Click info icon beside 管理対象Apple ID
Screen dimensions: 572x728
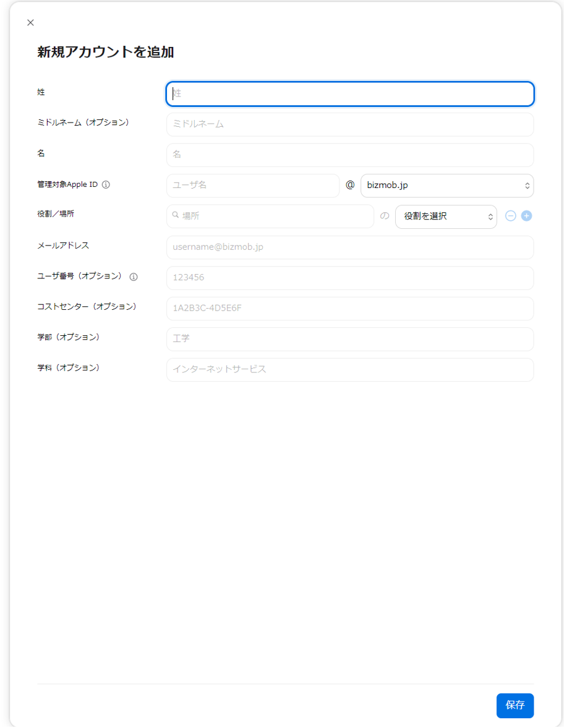point(106,185)
